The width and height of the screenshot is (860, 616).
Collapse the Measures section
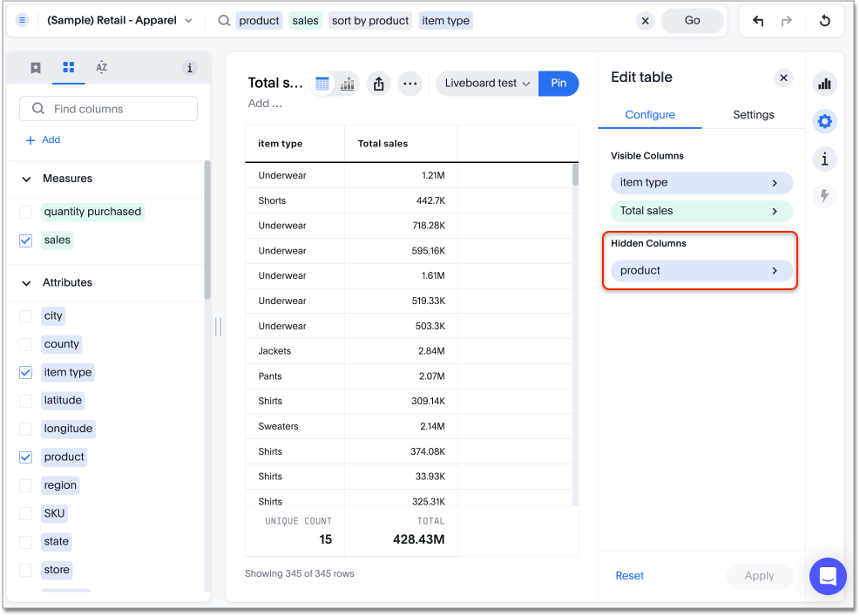(x=25, y=179)
